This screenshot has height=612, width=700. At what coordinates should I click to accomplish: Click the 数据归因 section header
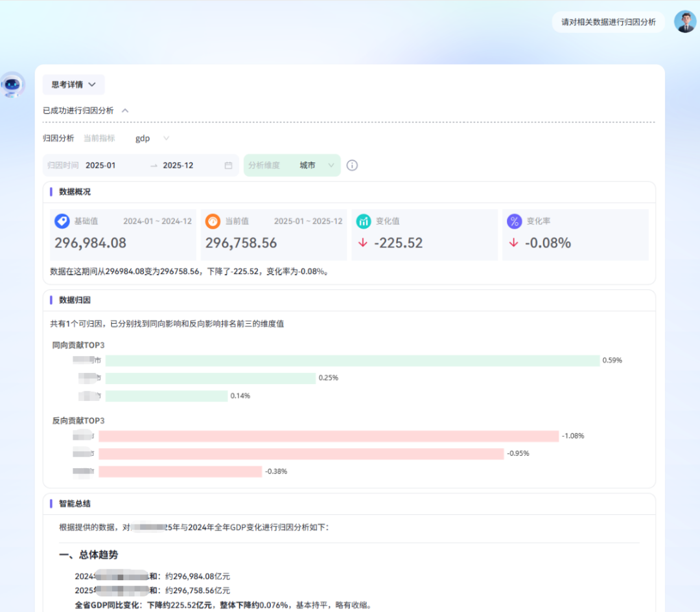(75, 300)
